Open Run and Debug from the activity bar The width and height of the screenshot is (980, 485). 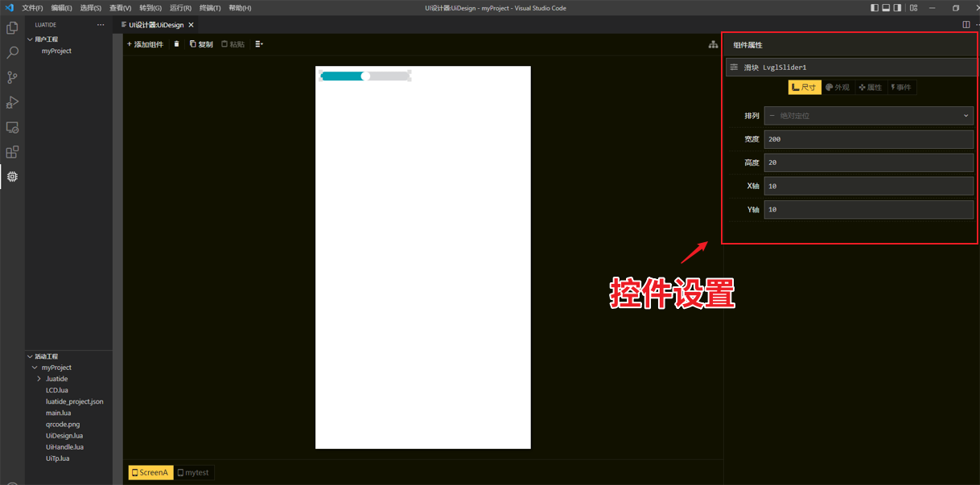pyautogui.click(x=12, y=102)
